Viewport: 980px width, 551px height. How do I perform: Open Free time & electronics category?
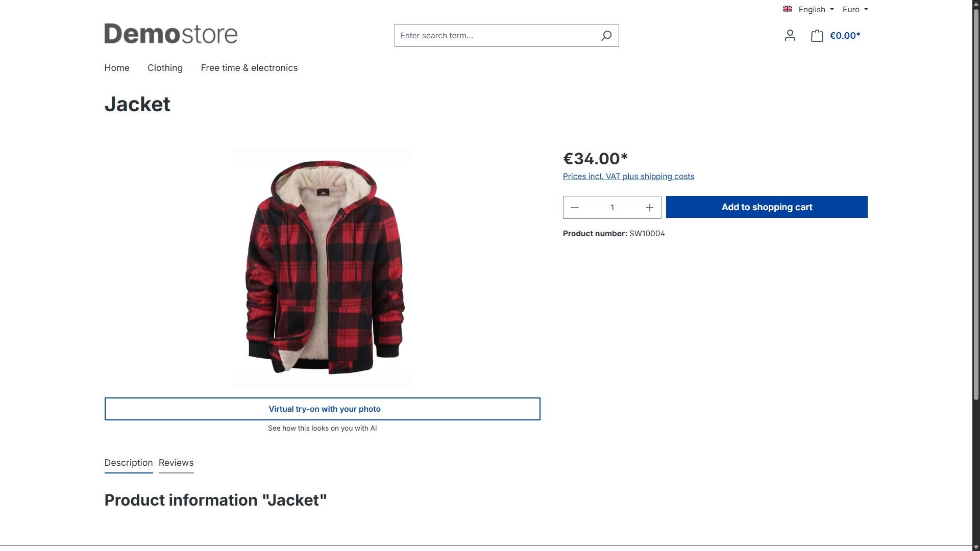249,68
